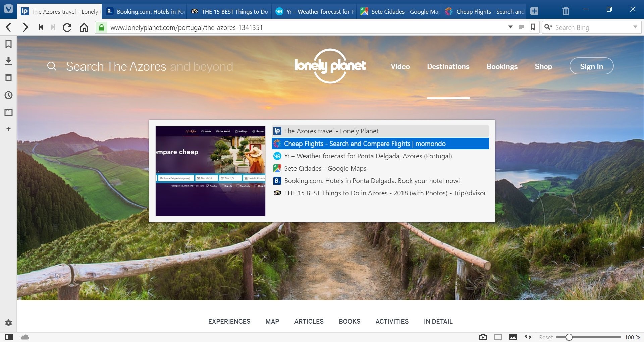The height and width of the screenshot is (342, 644).
Task: Click the Sign In button
Action: 592,66
